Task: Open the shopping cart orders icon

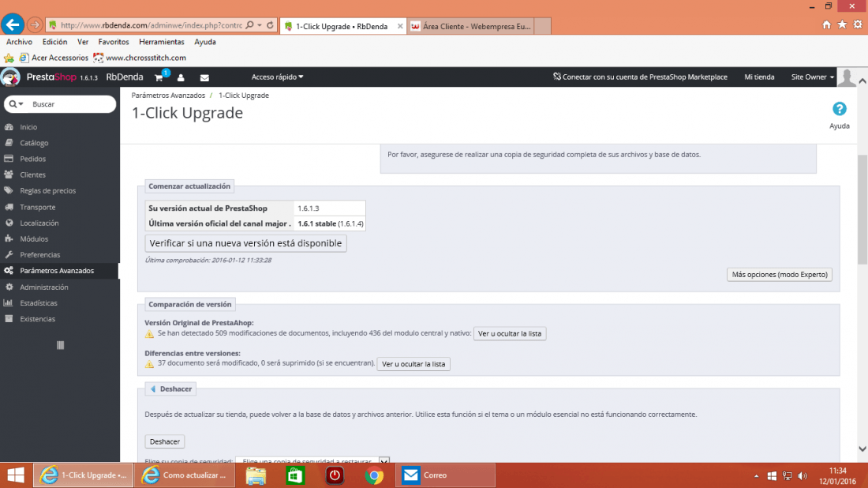Action: coord(159,77)
